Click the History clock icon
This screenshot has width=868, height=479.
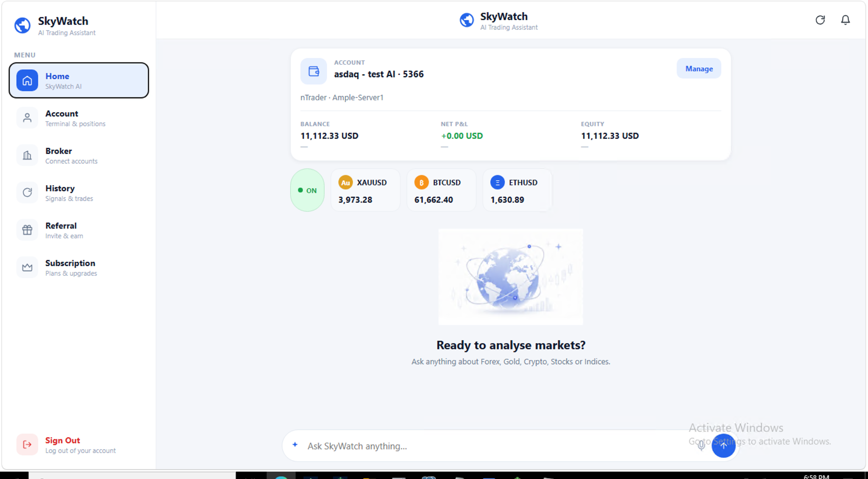27,192
